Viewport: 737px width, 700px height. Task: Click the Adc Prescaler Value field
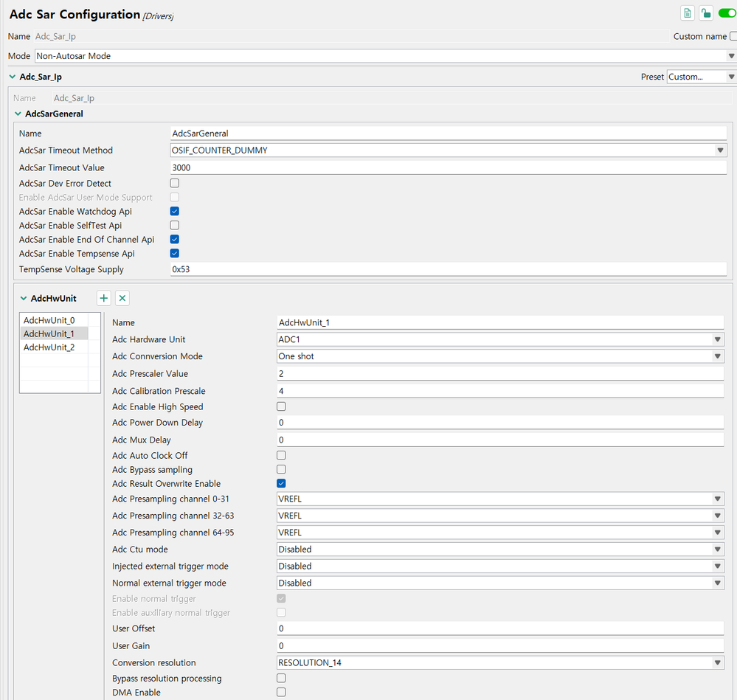[x=499, y=374]
